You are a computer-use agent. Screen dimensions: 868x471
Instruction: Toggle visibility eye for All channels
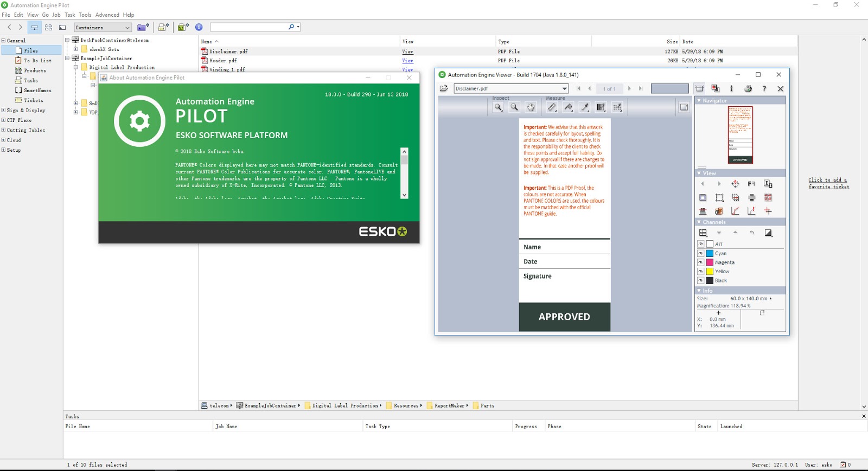[x=700, y=244]
